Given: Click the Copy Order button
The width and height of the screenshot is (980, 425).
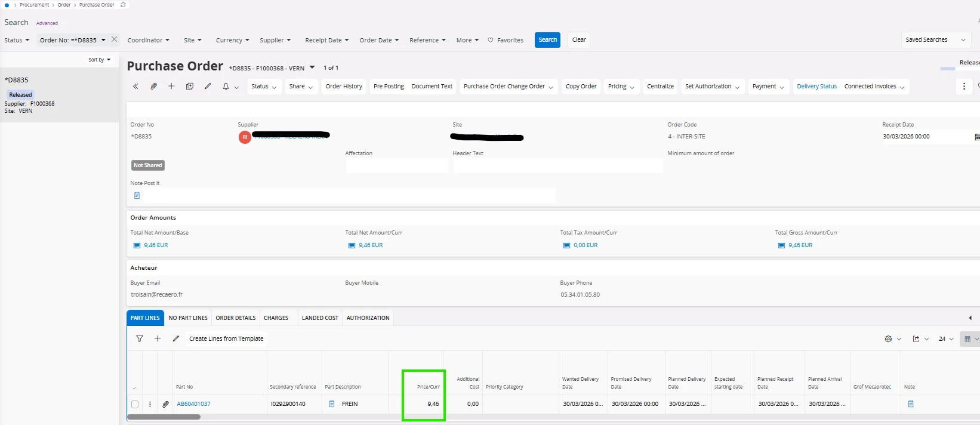Looking at the screenshot, I should coord(581,87).
